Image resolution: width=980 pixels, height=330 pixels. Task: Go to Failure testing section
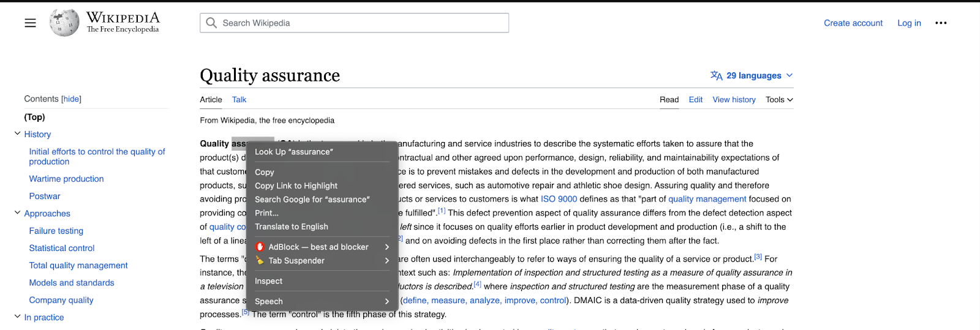(x=56, y=231)
